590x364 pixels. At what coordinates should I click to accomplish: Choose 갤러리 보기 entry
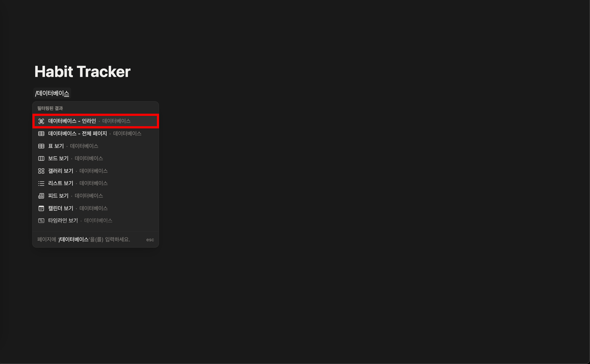click(61, 171)
